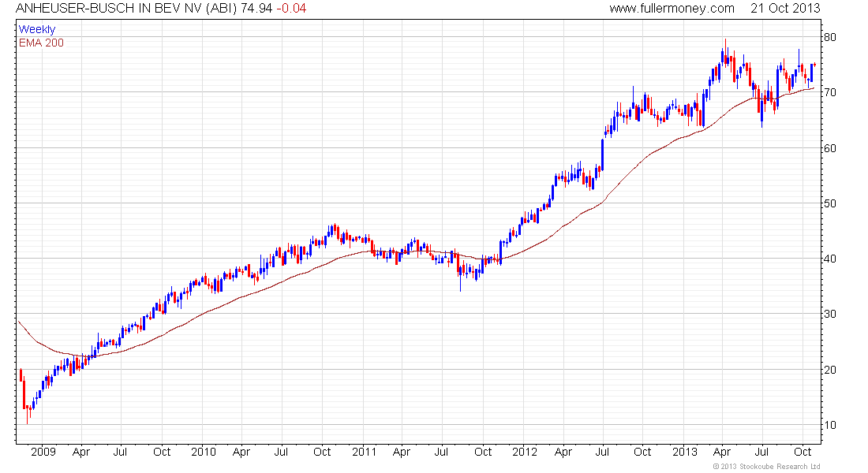Image resolution: width=868 pixels, height=473 pixels.
Task: Click the 2011 year label on time axis
Action: (x=364, y=452)
